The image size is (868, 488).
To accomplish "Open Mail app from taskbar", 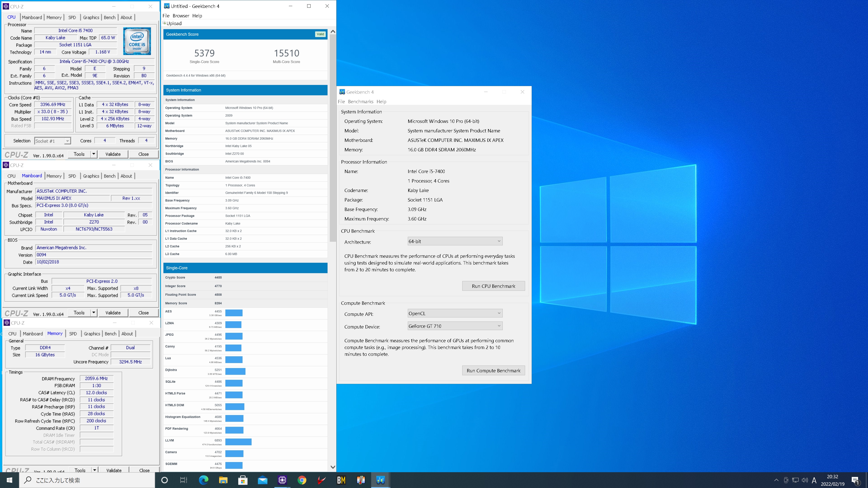I will [262, 480].
